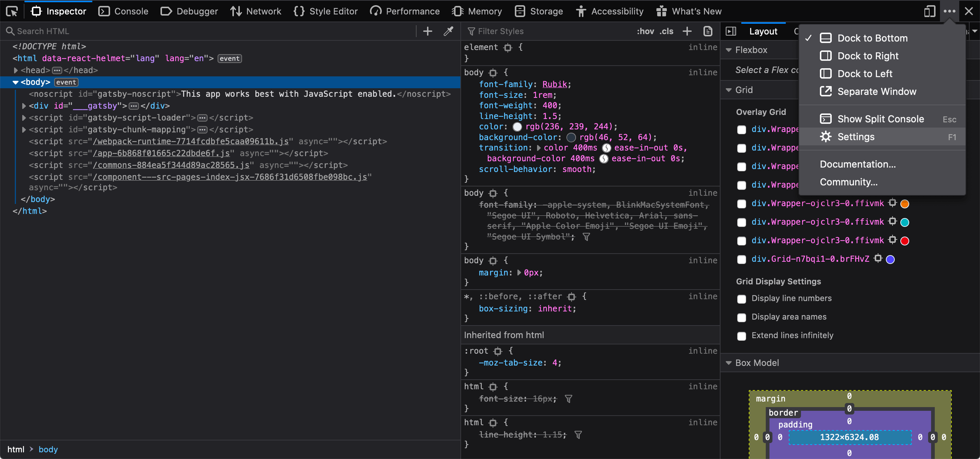Check Extend lines infinitely option
The width and height of the screenshot is (980, 459).
point(741,336)
